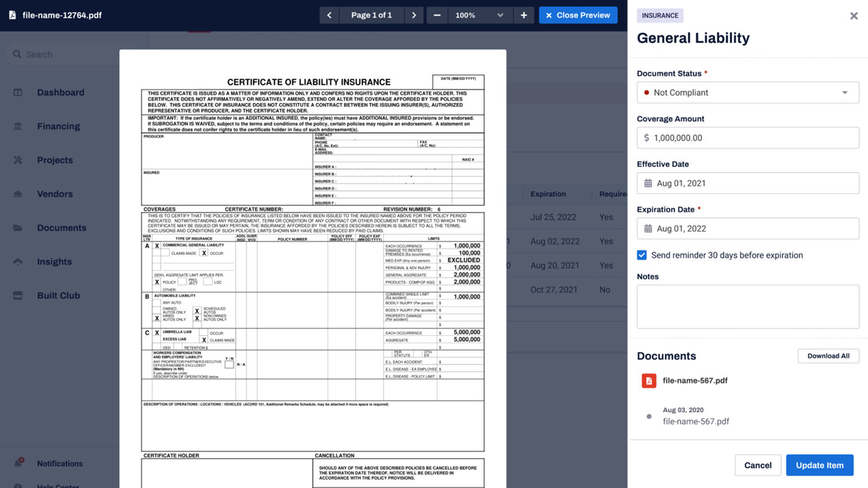Viewport: 868px width, 488px height.
Task: Zoom in with the plus icon
Action: pos(523,15)
